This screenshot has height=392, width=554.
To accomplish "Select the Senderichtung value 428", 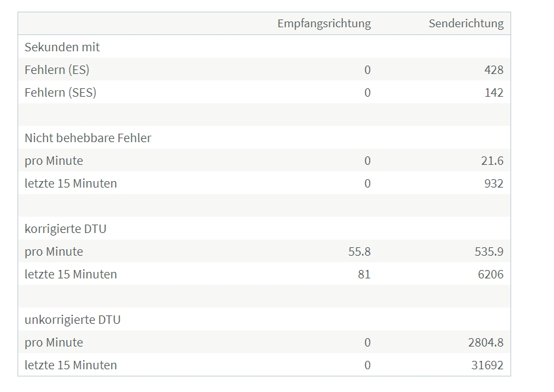I will click(x=494, y=70).
